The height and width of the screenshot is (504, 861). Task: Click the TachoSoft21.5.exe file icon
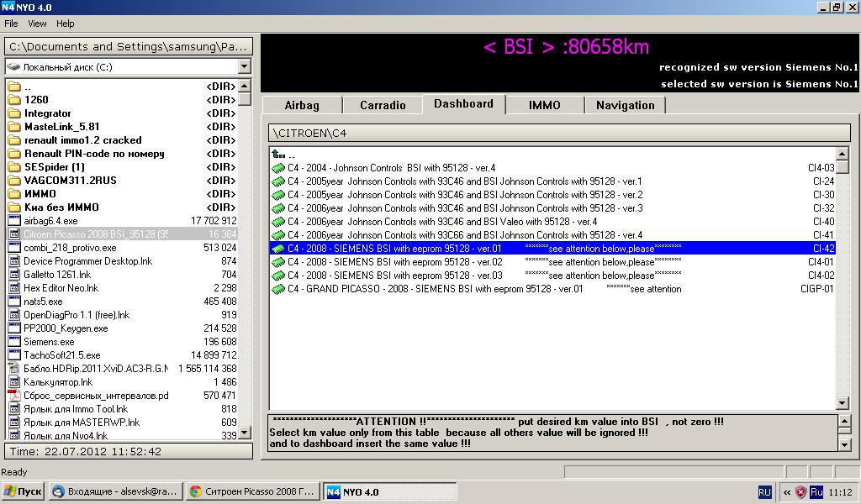[x=13, y=355]
